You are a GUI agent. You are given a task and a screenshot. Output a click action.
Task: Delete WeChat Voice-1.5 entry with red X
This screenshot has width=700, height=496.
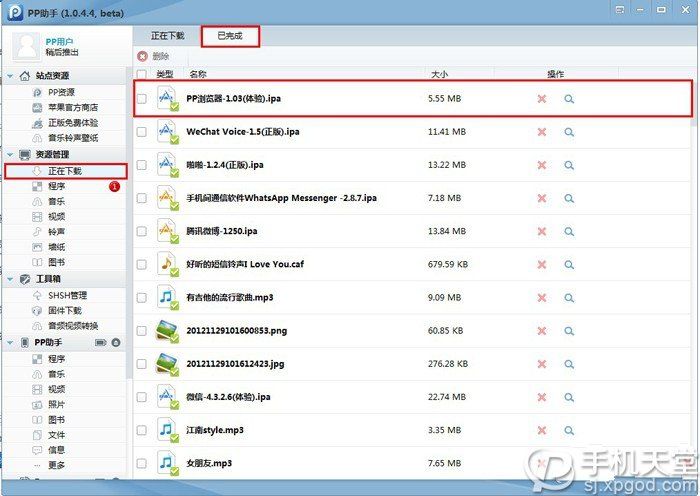pos(542,132)
